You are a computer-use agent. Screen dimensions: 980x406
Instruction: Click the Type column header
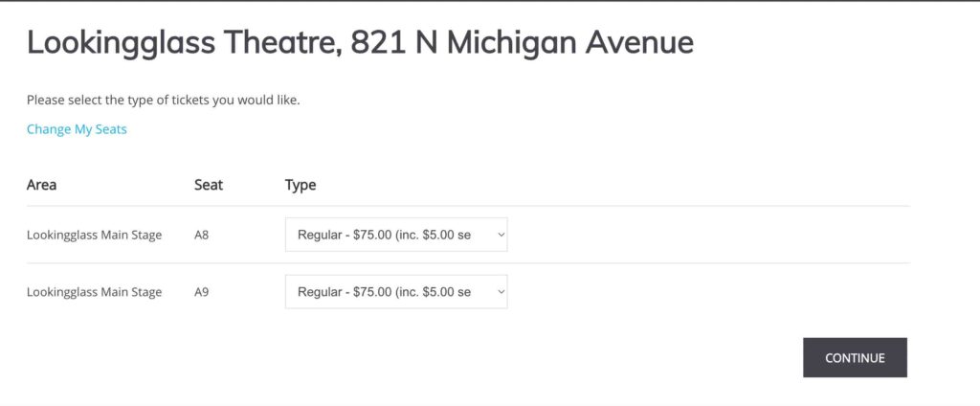point(300,185)
